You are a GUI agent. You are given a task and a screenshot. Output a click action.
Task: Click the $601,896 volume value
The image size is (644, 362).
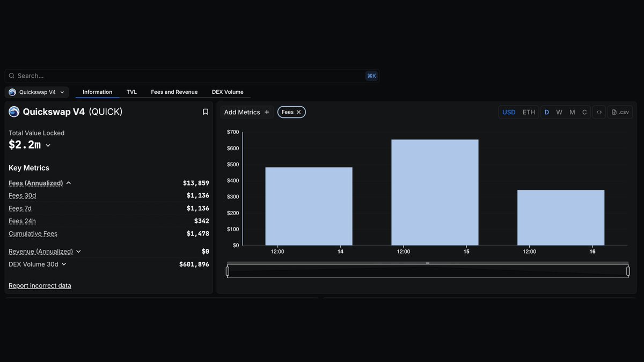point(194,264)
